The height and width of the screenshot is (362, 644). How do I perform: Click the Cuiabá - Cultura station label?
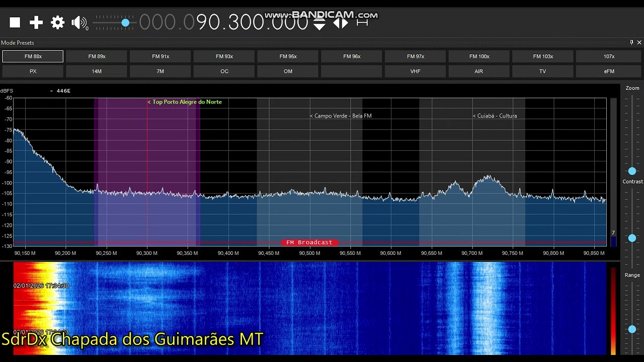495,116
